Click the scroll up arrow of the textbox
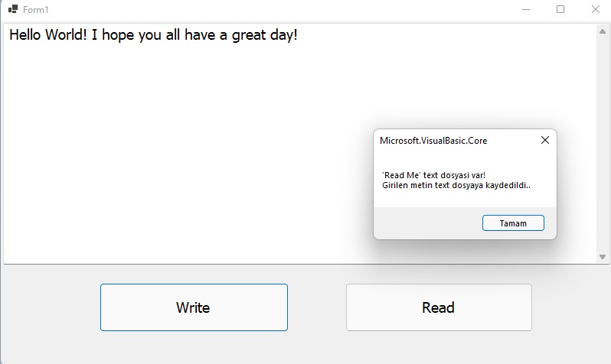 pos(603,31)
